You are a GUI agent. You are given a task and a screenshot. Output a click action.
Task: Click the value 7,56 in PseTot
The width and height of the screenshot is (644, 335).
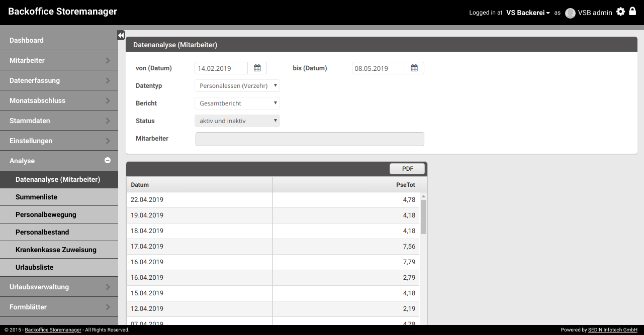pos(409,247)
